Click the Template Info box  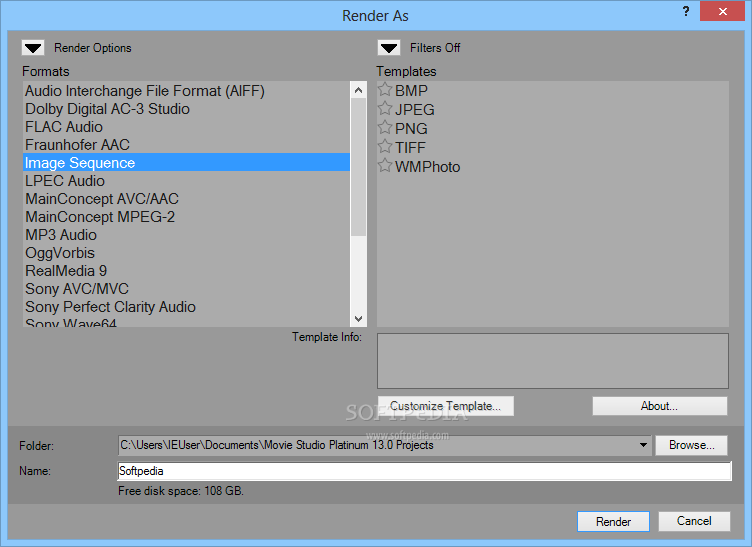pos(552,361)
